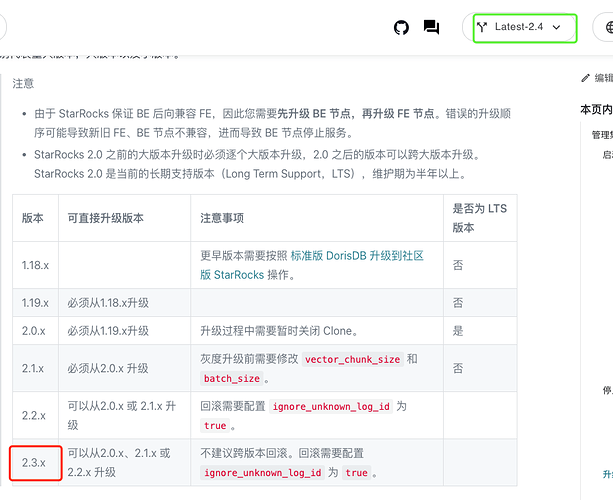The width and height of the screenshot is (613, 500).
Task: Open the GitHub repository icon
Action: click(402, 28)
